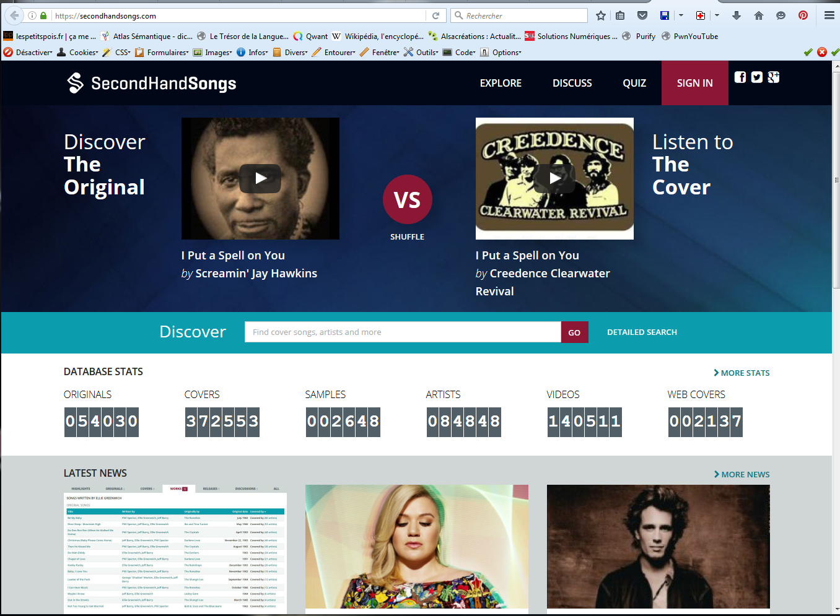Screen dimensions: 840x616
Task: Open the Creedence Clearwater Revival artist link
Action: click(x=543, y=282)
